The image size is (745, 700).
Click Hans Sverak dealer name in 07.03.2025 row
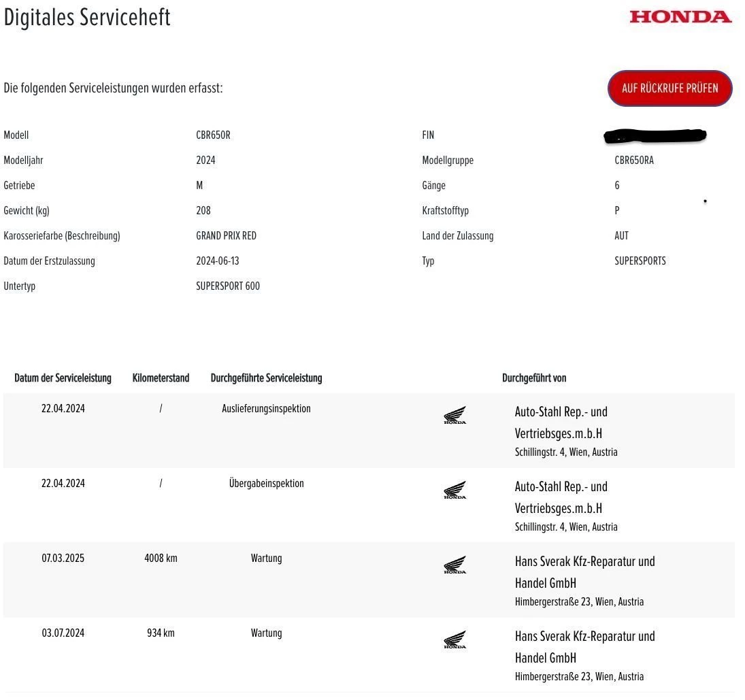[585, 572]
